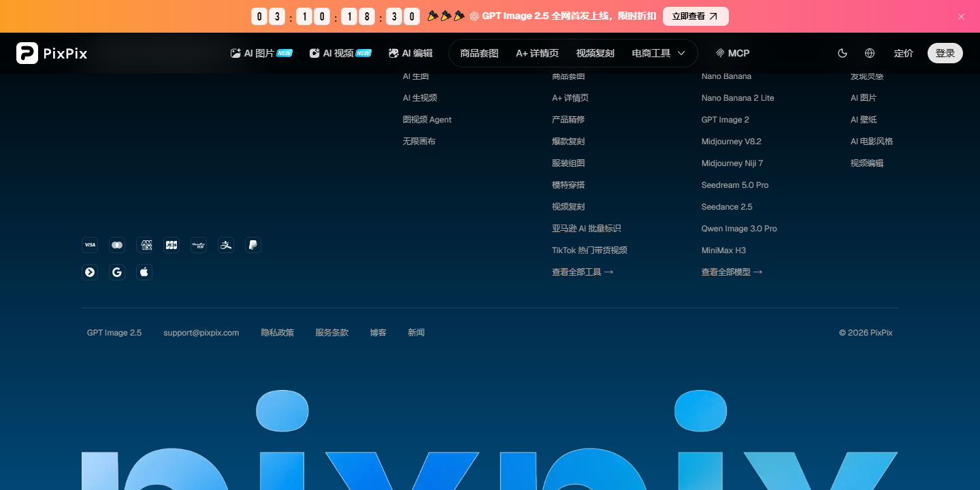The image size is (980, 490).
Task: Open the 隐私政策 privacy policy link
Action: pyautogui.click(x=278, y=333)
